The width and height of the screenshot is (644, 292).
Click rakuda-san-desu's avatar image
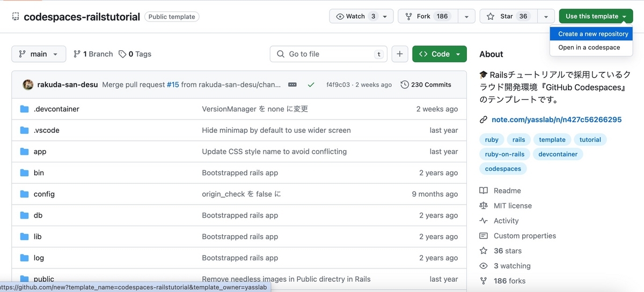[x=28, y=85]
